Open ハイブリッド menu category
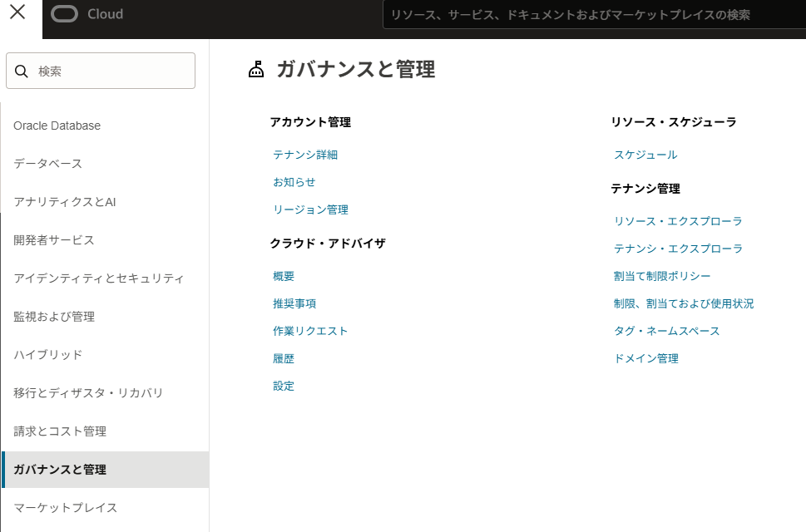Viewport: 806px width, 532px height. (47, 355)
